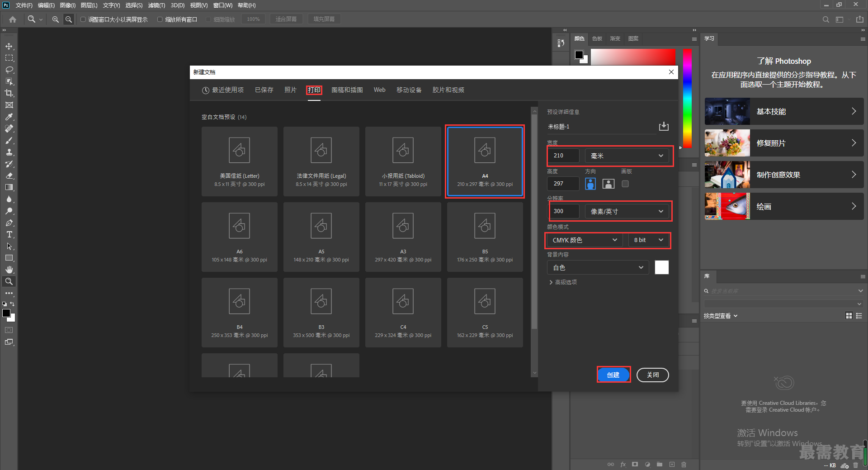Open zoom tool preset picker arrow

[41, 19]
